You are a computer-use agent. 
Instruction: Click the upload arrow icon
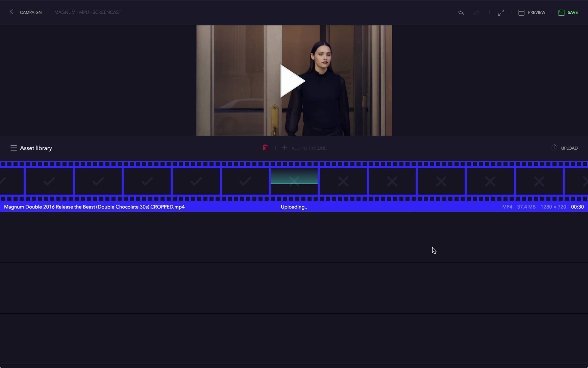click(x=554, y=147)
